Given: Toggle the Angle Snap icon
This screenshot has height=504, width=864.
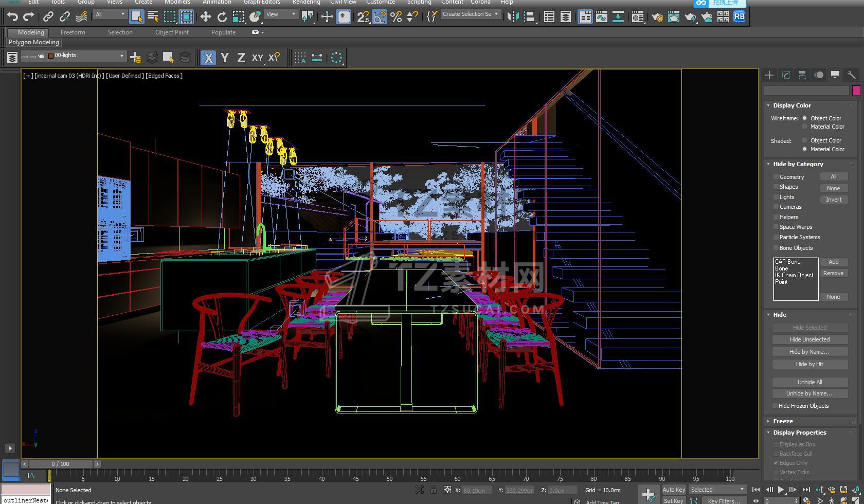Looking at the screenshot, I should [380, 17].
